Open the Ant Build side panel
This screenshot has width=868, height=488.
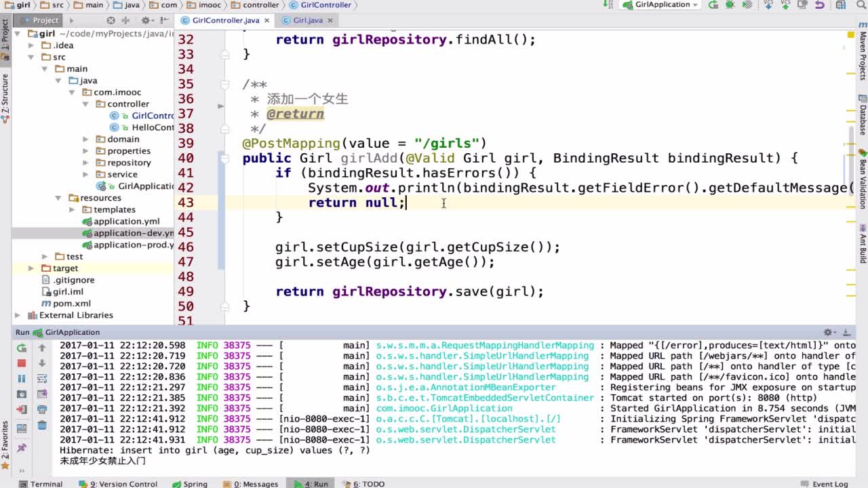click(x=863, y=244)
